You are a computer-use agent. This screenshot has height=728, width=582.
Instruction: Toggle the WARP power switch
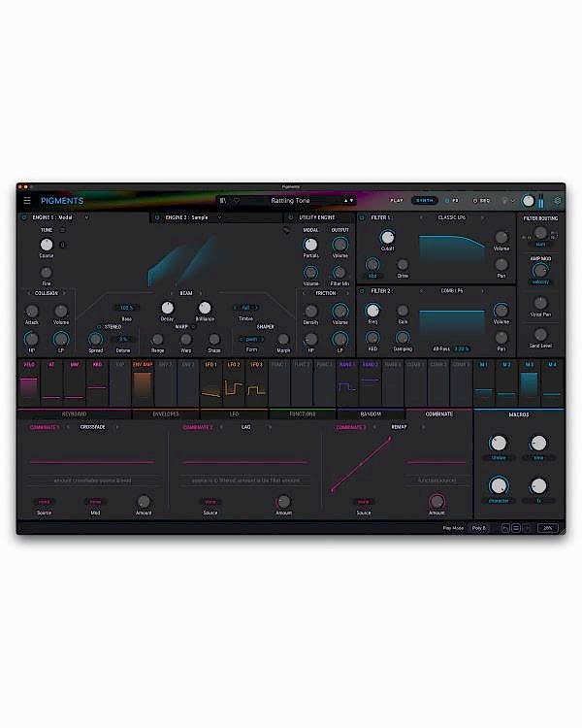click(x=194, y=327)
